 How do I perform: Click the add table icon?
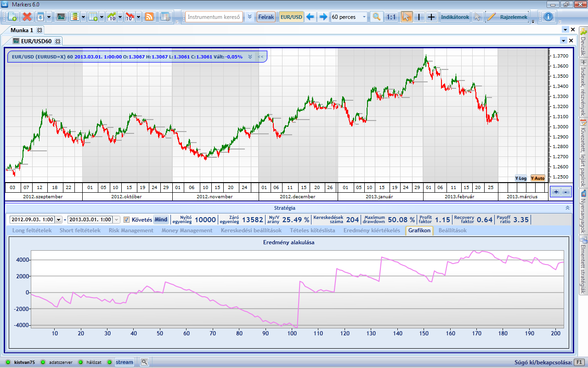pos(93,17)
